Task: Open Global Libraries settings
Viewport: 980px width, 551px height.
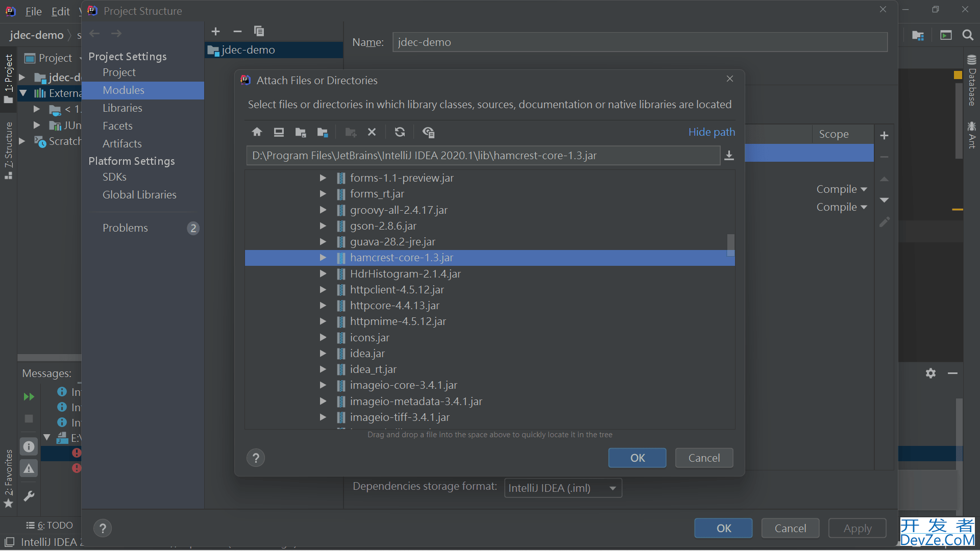Action: 139,194
